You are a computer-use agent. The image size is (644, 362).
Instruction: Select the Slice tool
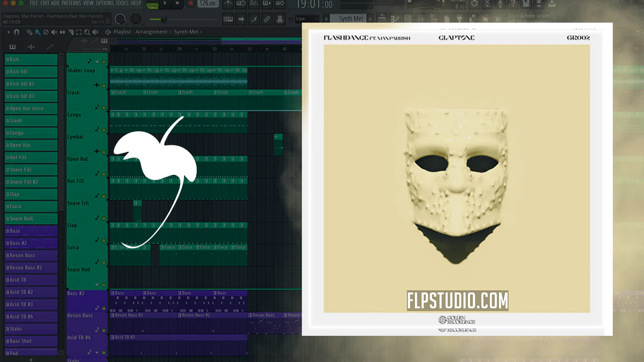click(70, 32)
